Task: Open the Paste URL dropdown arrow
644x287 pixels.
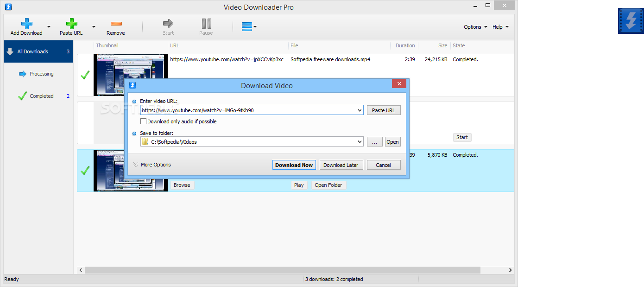Action: tap(94, 27)
